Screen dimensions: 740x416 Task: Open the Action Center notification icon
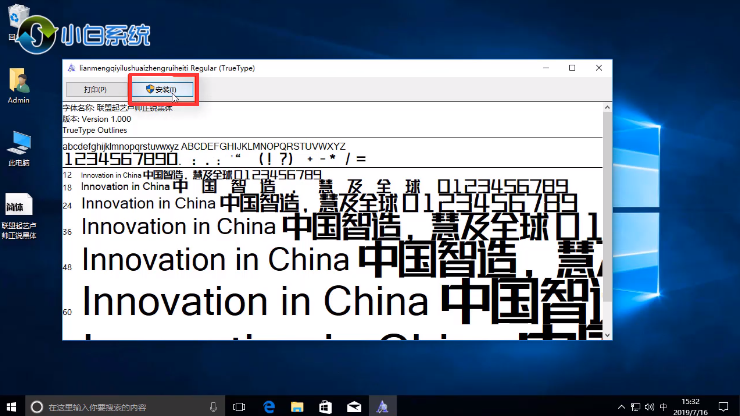[x=723, y=407]
